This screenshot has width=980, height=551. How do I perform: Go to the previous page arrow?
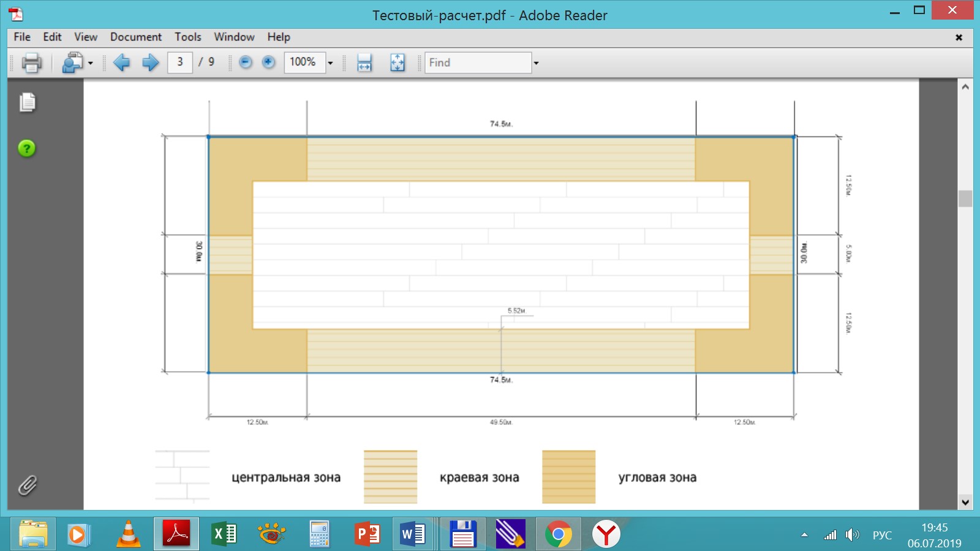click(x=122, y=62)
